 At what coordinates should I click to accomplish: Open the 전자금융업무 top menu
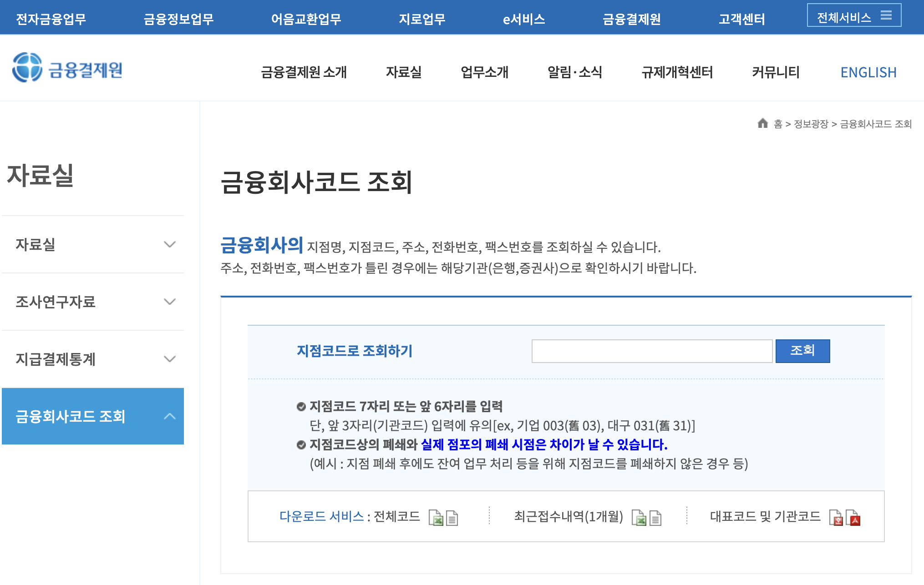(51, 19)
